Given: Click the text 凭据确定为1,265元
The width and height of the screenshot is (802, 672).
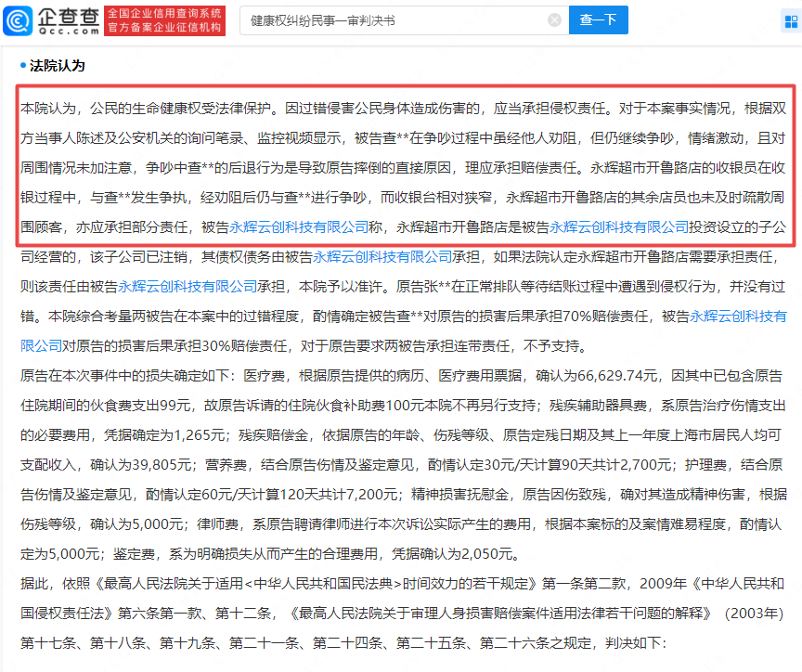Looking at the screenshot, I should point(164,435).
